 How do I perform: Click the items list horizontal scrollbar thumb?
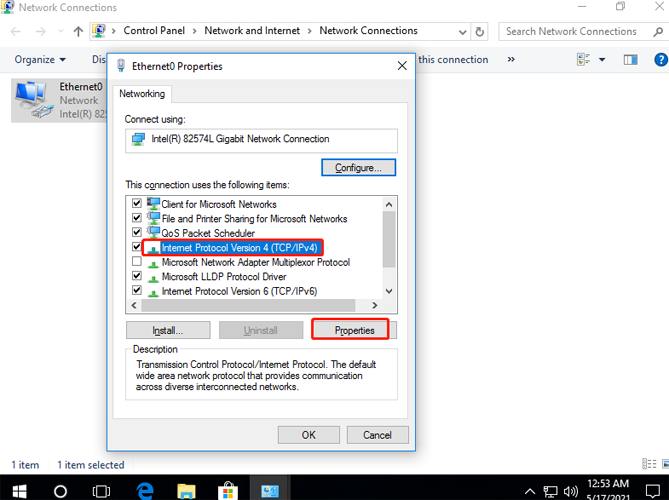(x=248, y=305)
